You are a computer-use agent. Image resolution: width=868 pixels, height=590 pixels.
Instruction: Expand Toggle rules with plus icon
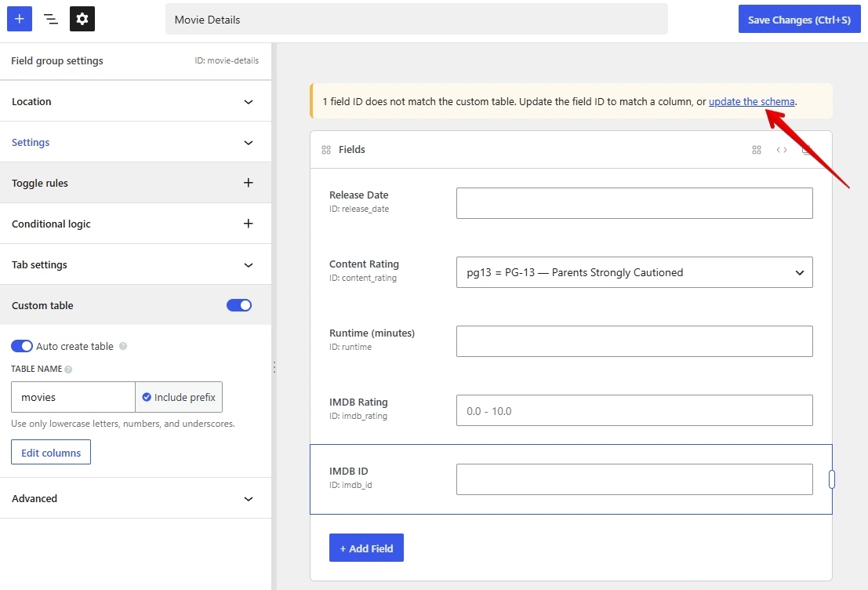click(248, 183)
